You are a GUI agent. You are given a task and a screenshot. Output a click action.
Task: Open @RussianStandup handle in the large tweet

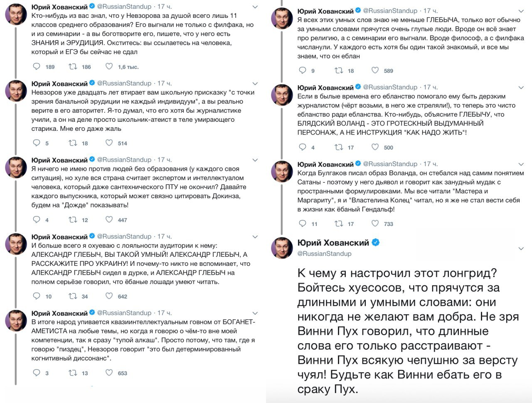325,253
